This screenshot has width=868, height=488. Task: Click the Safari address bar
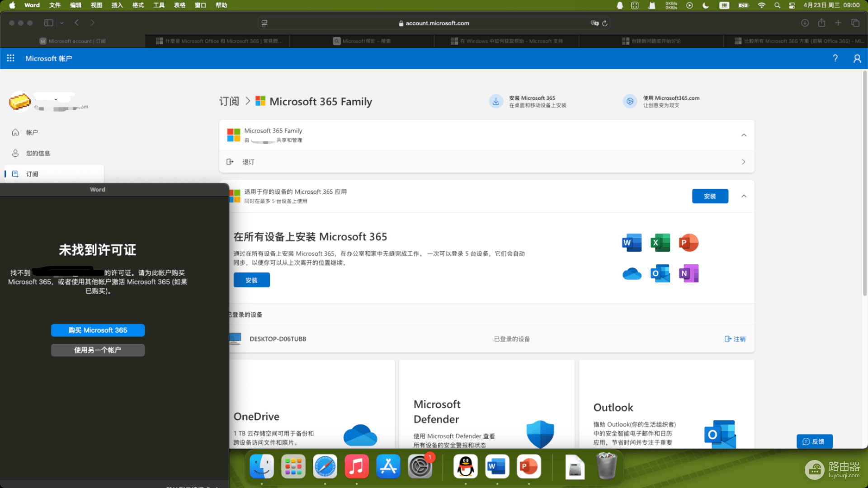pos(434,23)
